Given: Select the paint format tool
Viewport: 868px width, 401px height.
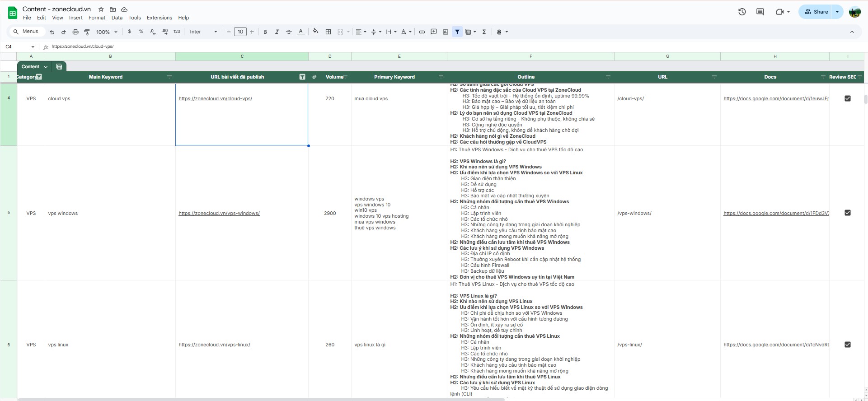Looking at the screenshot, I should click(x=87, y=32).
